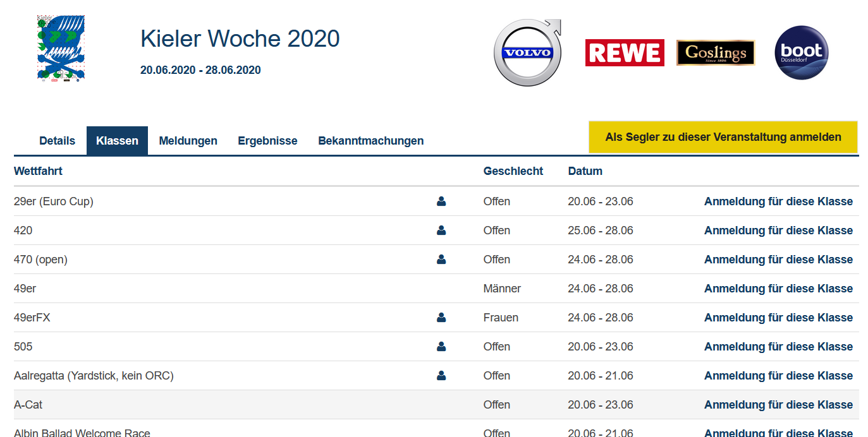Open the REWE sponsor logo
Viewport: 868px width, 437px height.
pos(625,53)
